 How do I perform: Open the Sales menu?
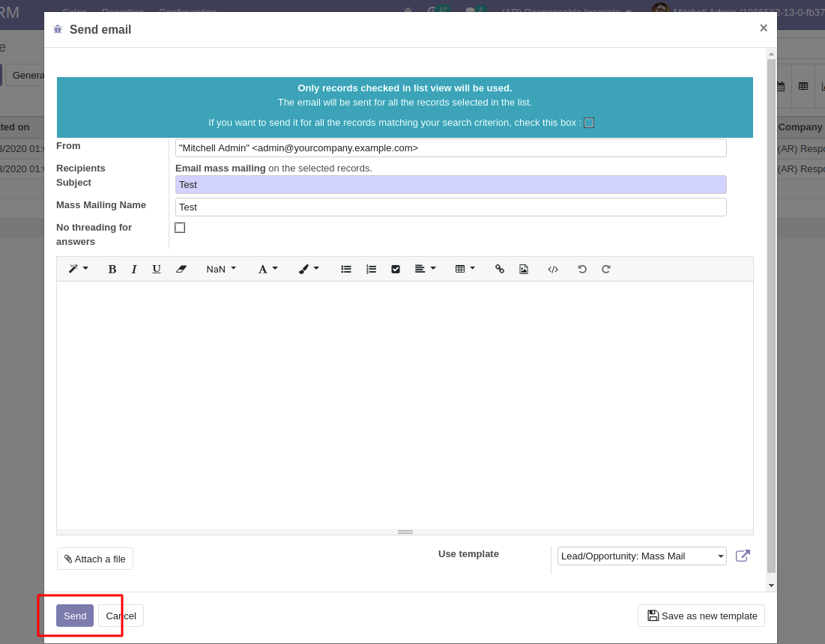point(73,12)
